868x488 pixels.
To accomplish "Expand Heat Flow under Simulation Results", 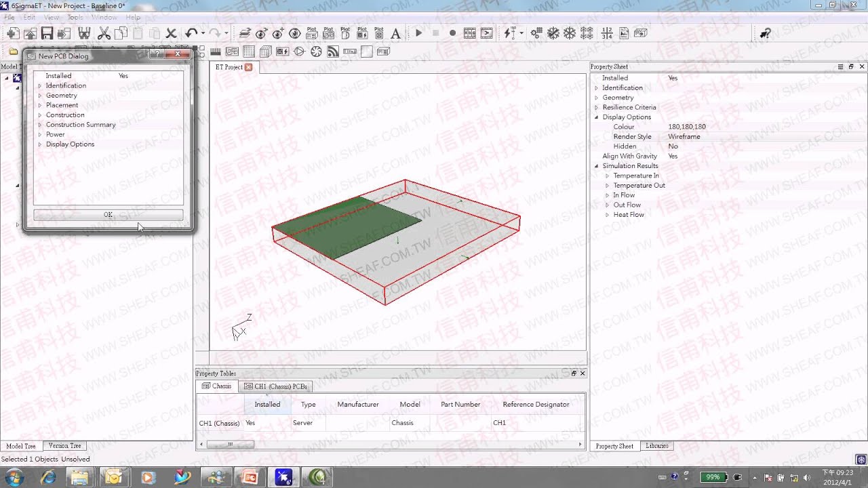I will [x=608, y=215].
